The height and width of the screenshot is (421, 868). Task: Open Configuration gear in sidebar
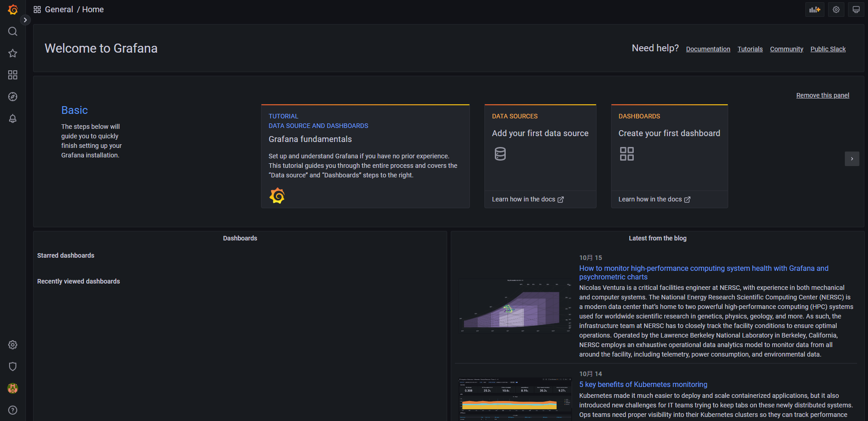[x=13, y=345]
